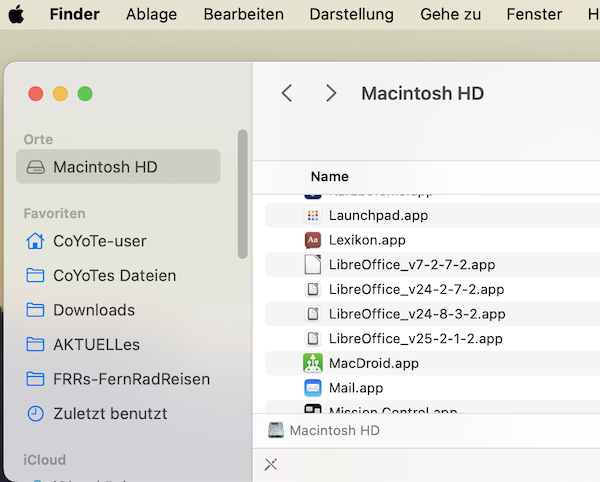Go forward with the forward chevron
The image size is (600, 482).
click(331, 93)
